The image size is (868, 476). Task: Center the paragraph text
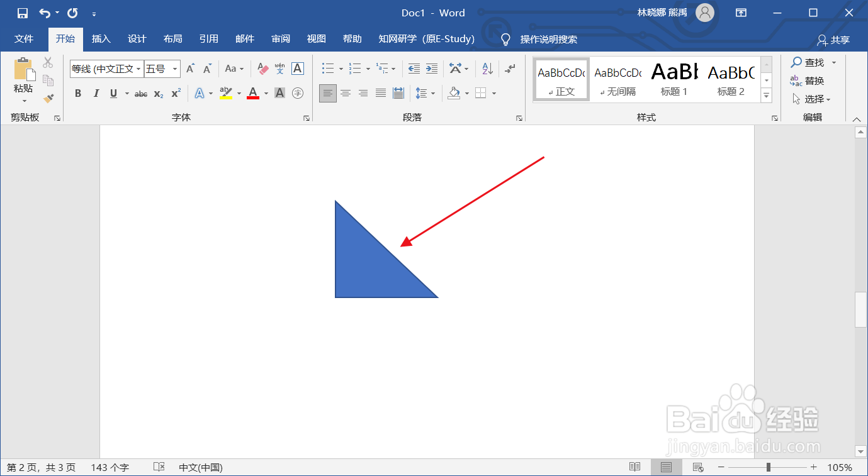[x=346, y=93]
